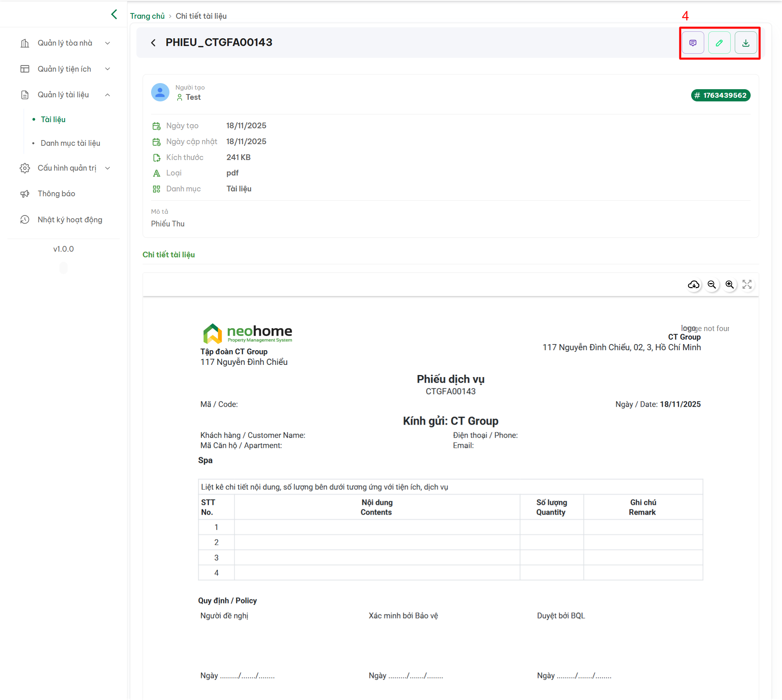Expand document viewer to fullscreen

coord(747,285)
